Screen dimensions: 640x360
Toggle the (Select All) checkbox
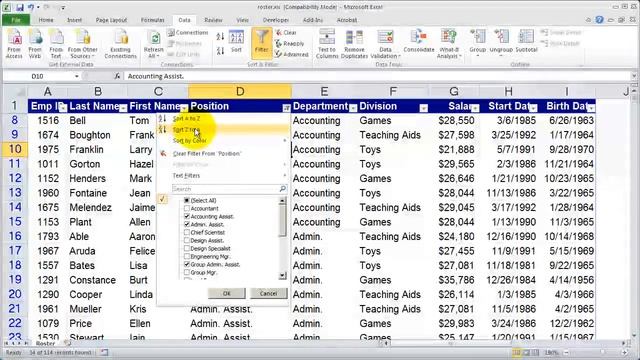[187, 200]
